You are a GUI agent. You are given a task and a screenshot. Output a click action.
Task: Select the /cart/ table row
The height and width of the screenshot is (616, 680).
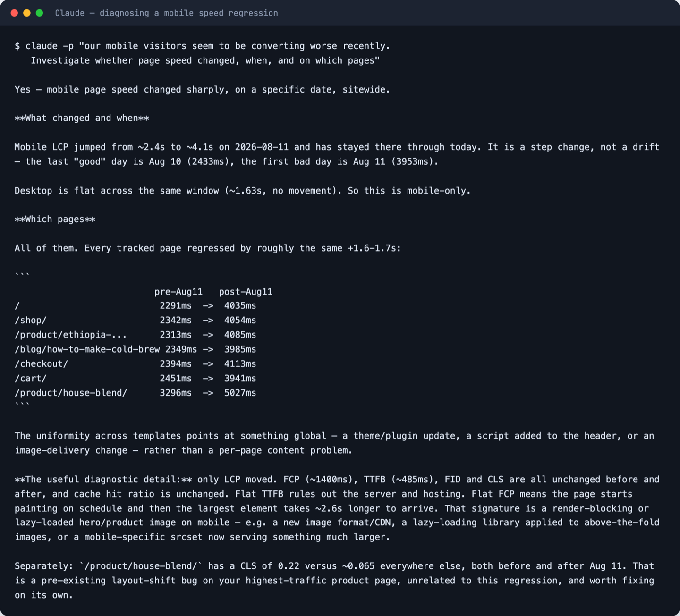(136, 378)
